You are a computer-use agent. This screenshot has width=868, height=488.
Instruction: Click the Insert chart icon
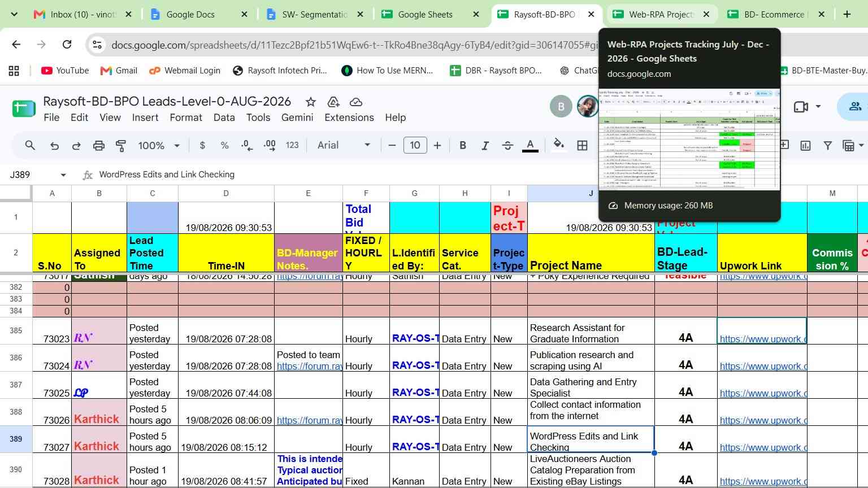click(805, 146)
